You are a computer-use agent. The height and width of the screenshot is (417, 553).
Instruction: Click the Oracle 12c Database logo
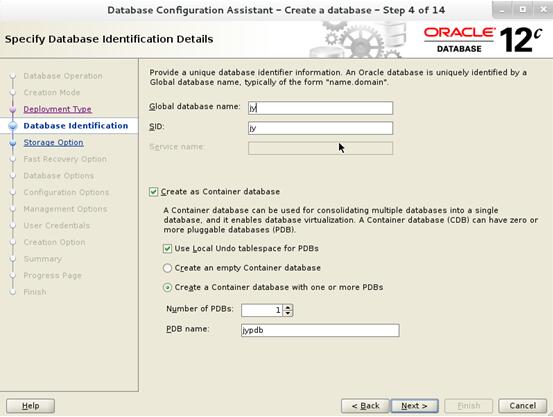tap(482, 40)
